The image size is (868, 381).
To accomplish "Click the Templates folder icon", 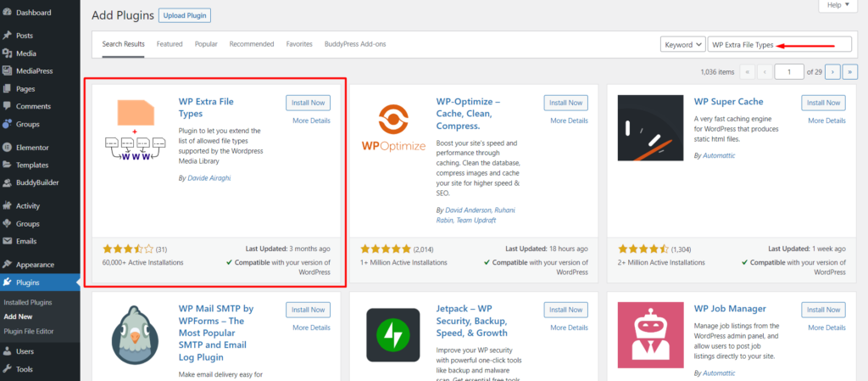I will (x=8, y=165).
